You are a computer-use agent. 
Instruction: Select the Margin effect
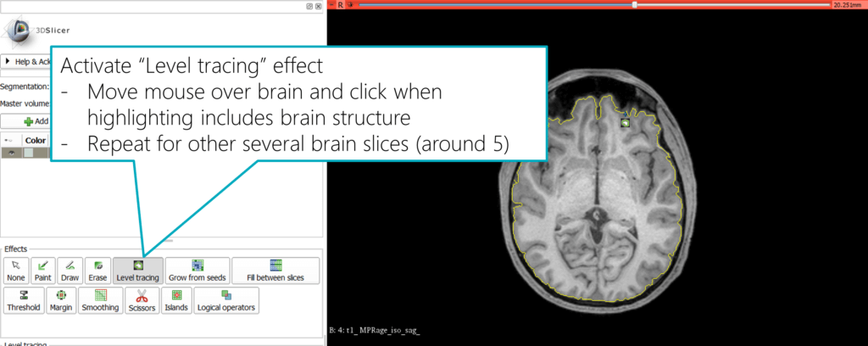coord(61,300)
